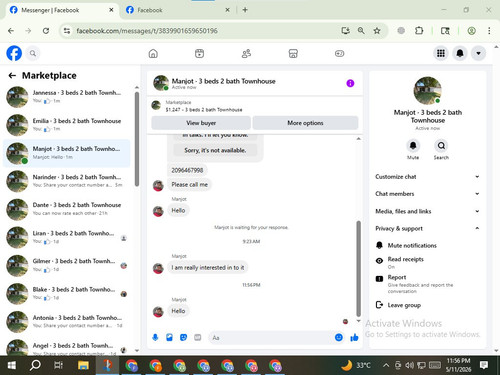Open Emilia conversation in list
500x375 pixels.
67,125
